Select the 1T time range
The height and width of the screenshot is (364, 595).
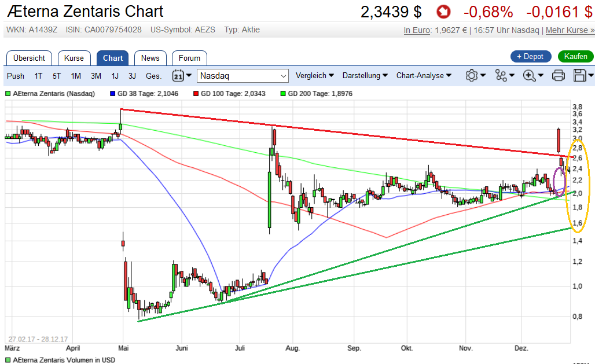click(x=38, y=76)
